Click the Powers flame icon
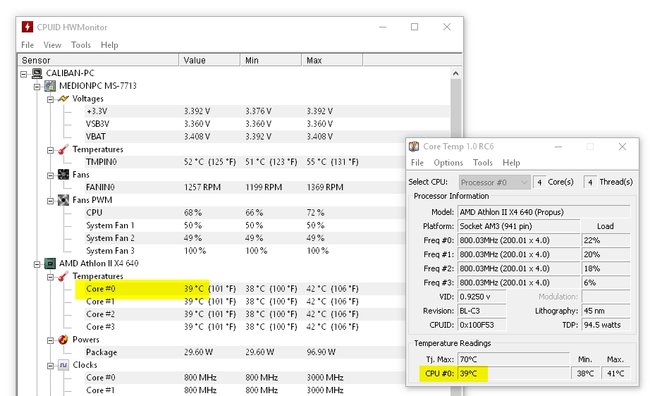Image resolution: width=650 pixels, height=396 pixels. point(63,340)
